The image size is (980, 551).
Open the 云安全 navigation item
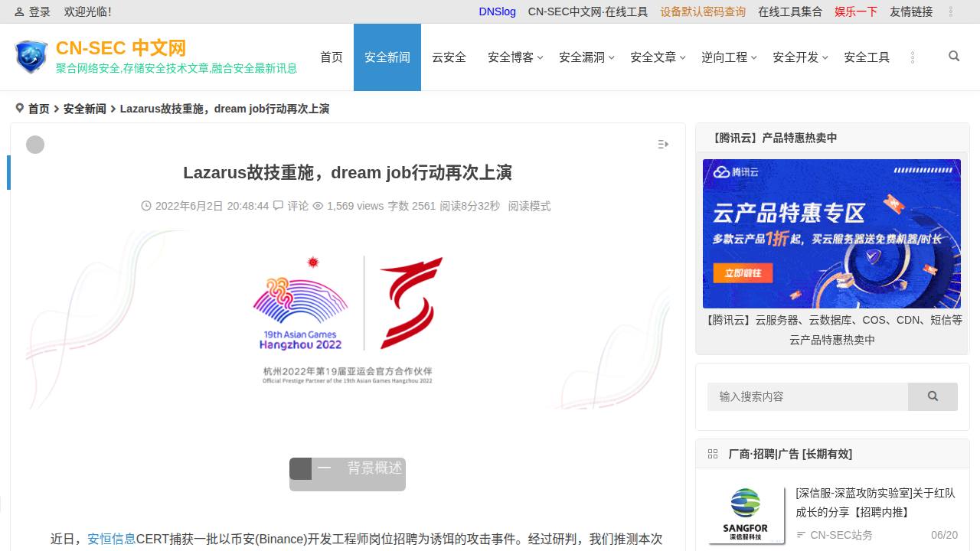[x=449, y=57]
